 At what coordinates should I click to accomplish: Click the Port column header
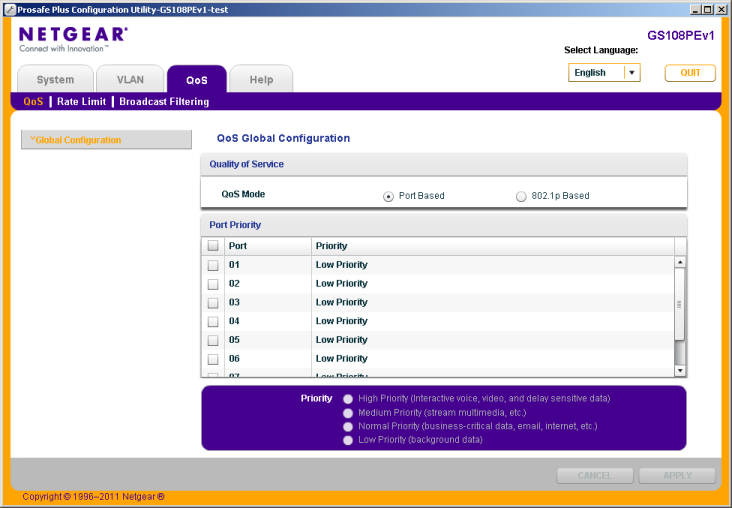(268, 246)
